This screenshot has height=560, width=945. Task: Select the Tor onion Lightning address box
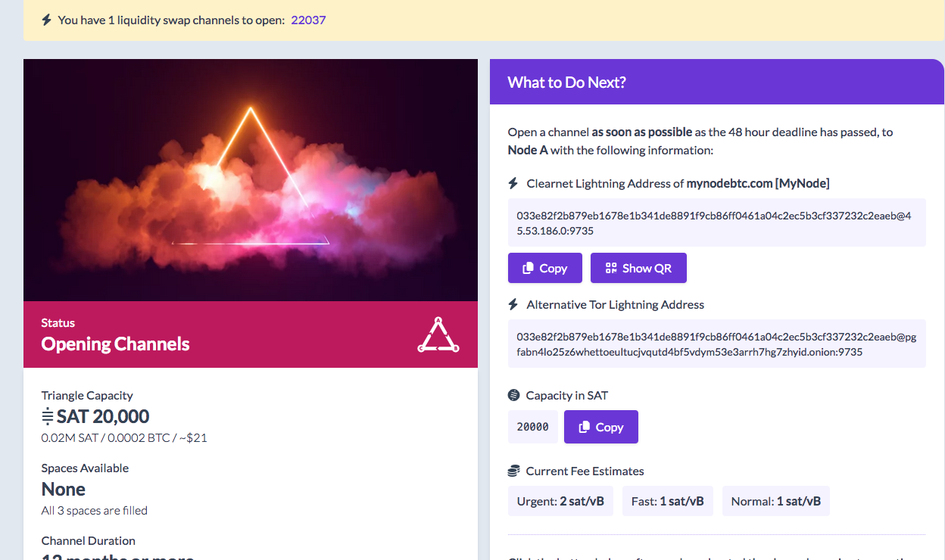click(716, 344)
